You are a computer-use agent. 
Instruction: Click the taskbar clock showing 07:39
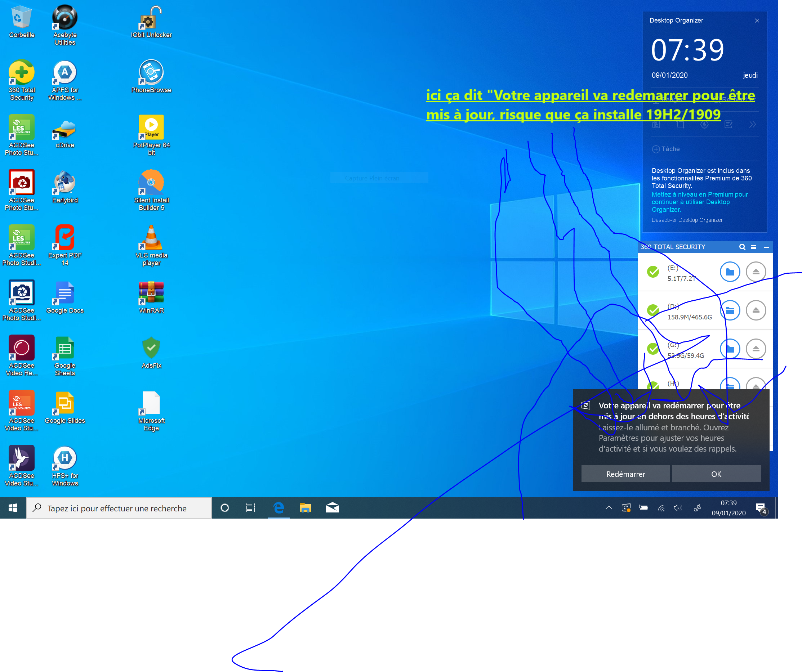(729, 508)
